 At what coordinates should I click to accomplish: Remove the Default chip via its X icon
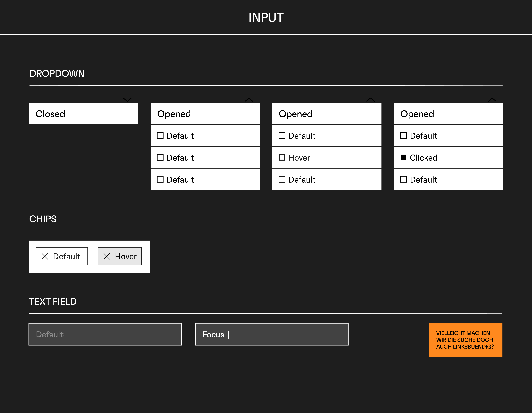point(45,256)
